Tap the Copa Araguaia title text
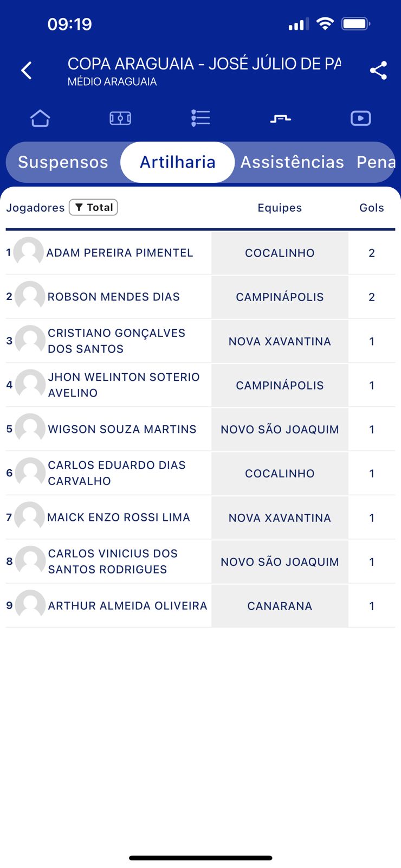The height and width of the screenshot is (868, 401). [204, 64]
